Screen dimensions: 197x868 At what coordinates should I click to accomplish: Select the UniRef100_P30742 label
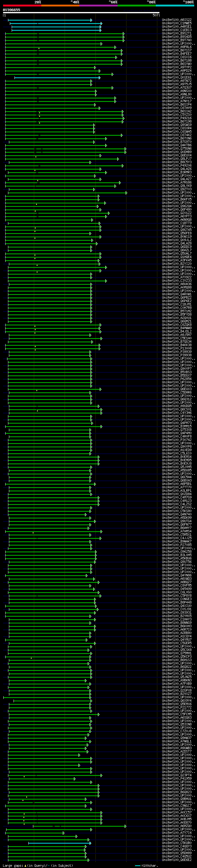pyautogui.click(x=177, y=440)
